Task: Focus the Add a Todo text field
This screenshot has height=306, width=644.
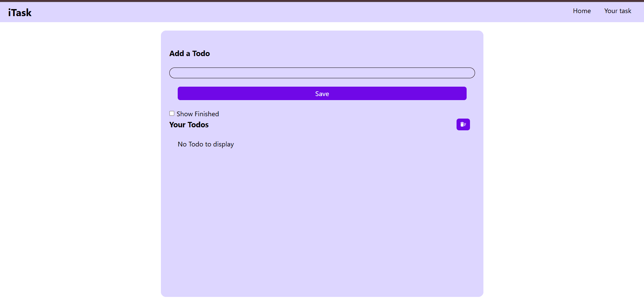Action: 322,73
